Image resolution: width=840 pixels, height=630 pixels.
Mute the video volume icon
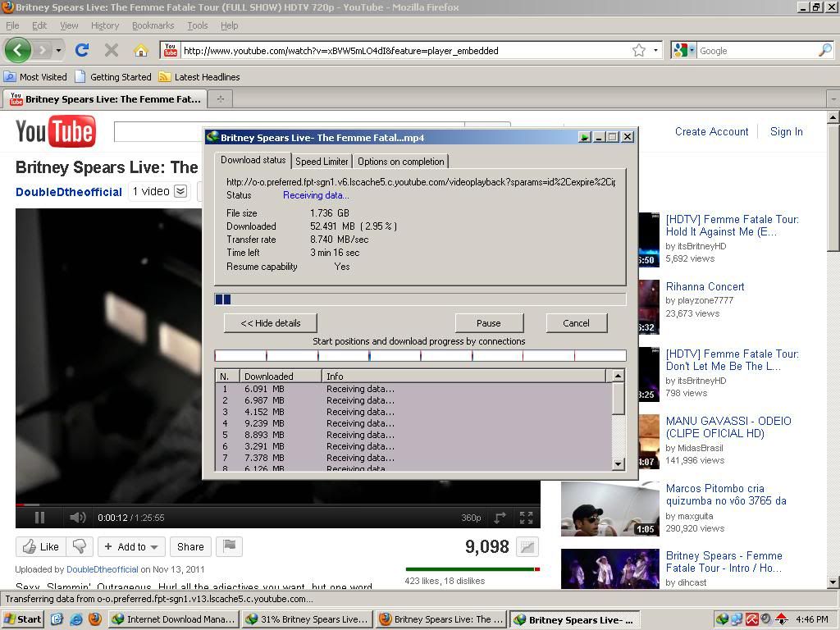tap(77, 518)
